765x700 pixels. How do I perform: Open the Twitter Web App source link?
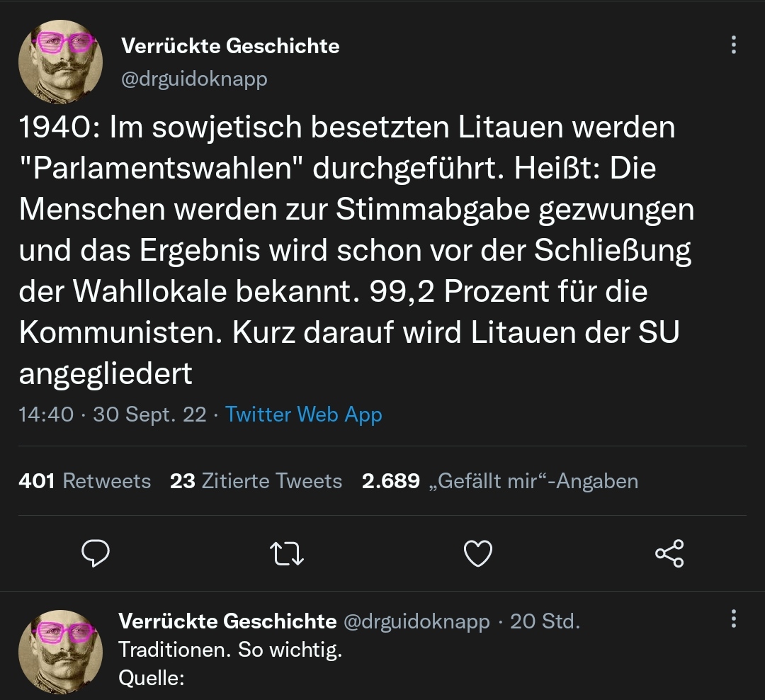tap(304, 414)
